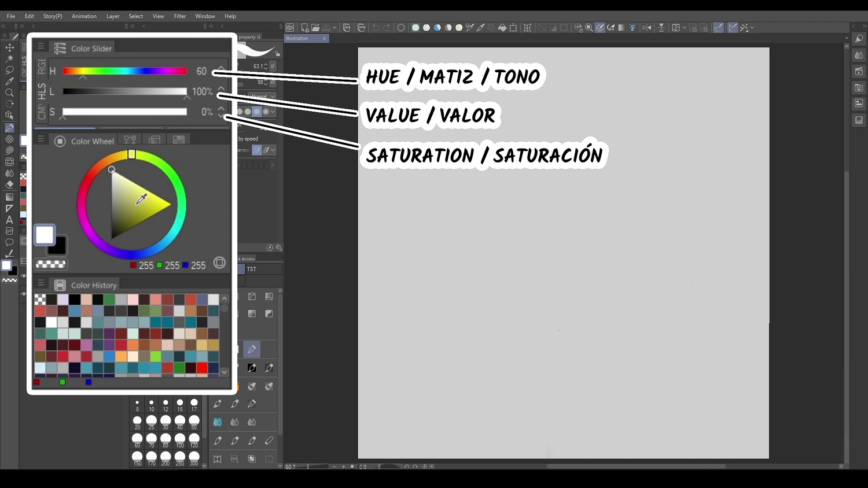Open the Color Wheel panel menu
Screen dimensions: 868x488
click(x=41, y=139)
